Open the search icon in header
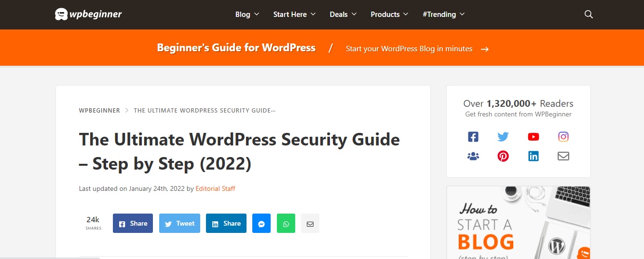Image resolution: width=644 pixels, height=259 pixels. pyautogui.click(x=589, y=14)
